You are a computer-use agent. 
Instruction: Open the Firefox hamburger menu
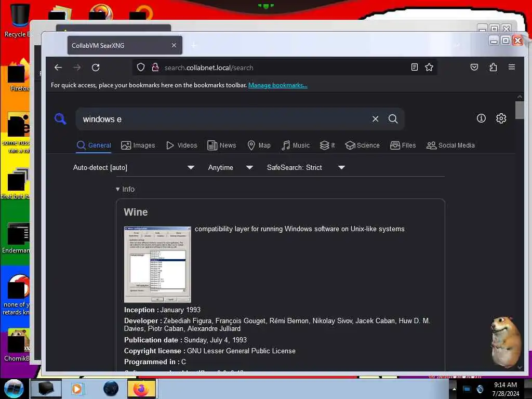point(512,67)
